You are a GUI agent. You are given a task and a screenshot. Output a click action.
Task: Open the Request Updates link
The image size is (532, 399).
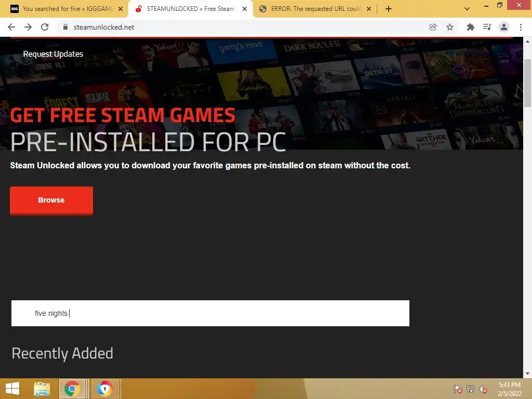(x=54, y=54)
